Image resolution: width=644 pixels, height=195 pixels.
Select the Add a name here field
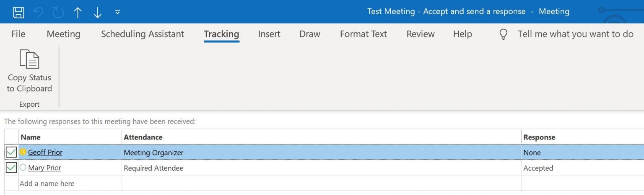[70, 183]
